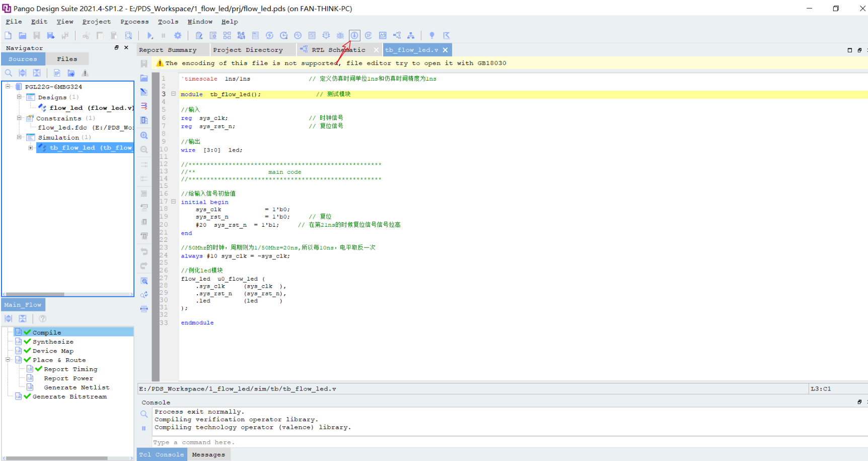Collapse the Designs tree node

19,97
